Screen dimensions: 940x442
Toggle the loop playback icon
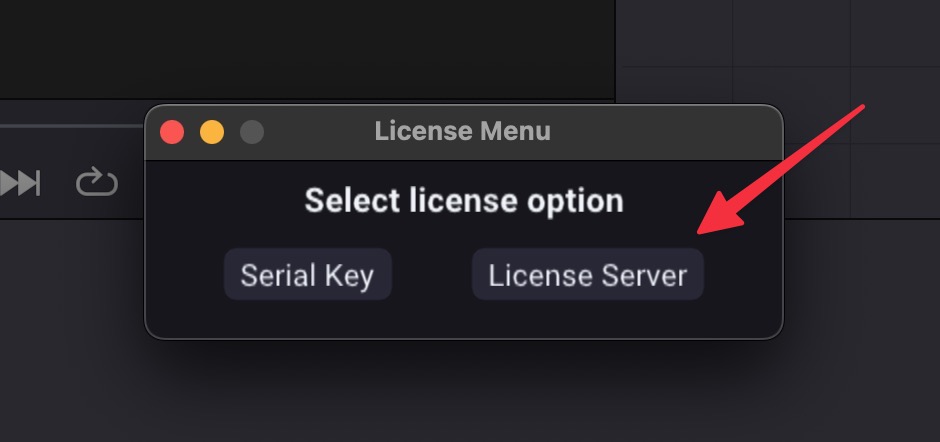pyautogui.click(x=97, y=182)
